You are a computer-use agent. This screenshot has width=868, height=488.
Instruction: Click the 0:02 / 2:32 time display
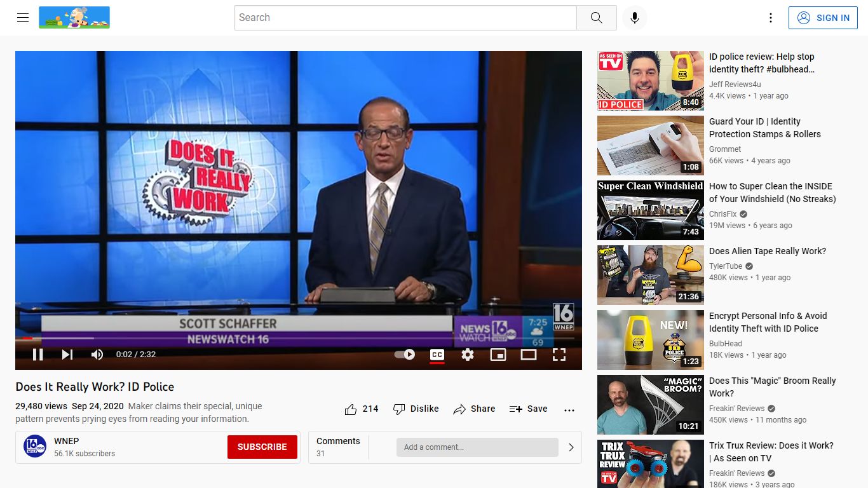pos(136,355)
